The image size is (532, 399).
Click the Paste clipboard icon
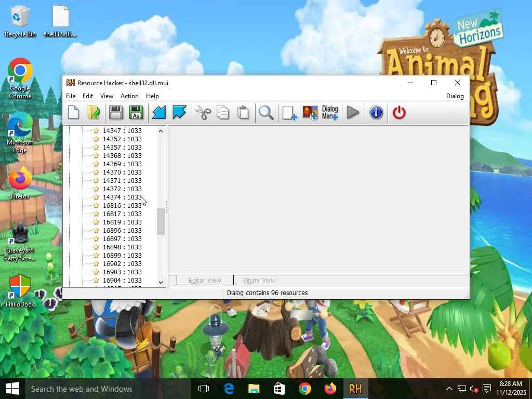(243, 113)
